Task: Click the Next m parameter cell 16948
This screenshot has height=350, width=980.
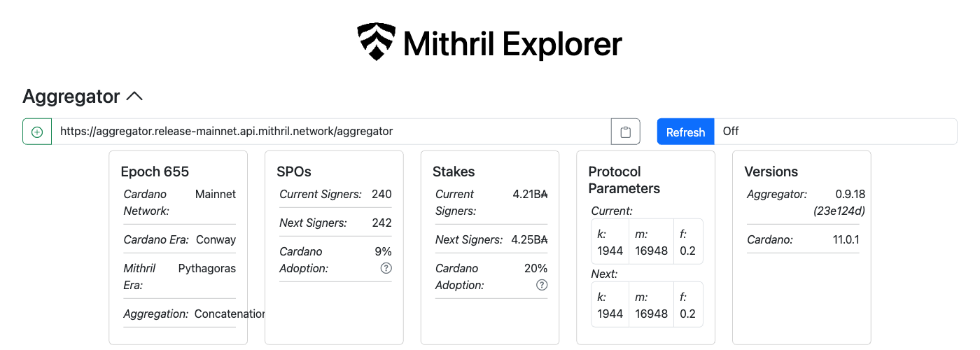Action: (651, 304)
